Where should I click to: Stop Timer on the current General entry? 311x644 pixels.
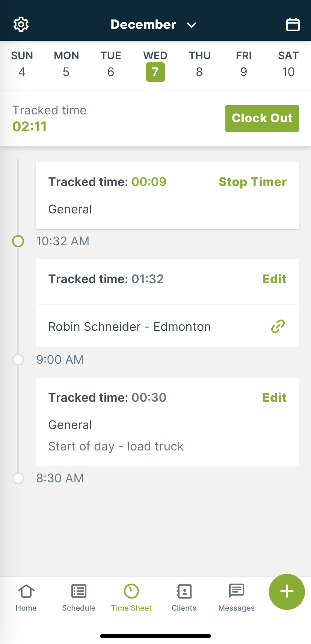(x=252, y=182)
